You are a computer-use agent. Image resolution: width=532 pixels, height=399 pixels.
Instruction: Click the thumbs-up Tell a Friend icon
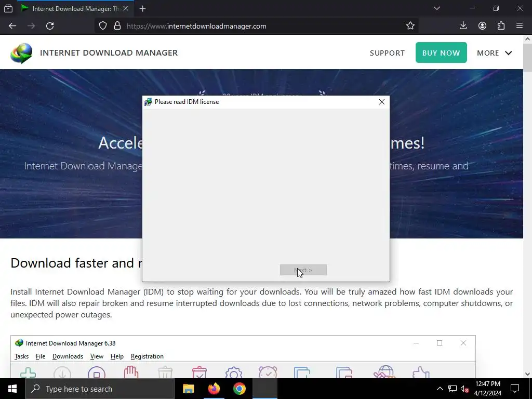pyautogui.click(x=421, y=372)
